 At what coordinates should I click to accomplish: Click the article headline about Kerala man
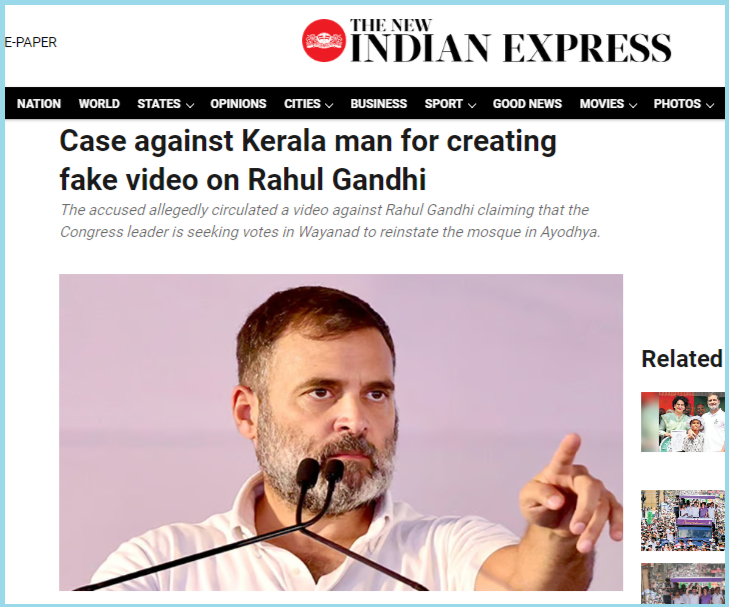[308, 160]
